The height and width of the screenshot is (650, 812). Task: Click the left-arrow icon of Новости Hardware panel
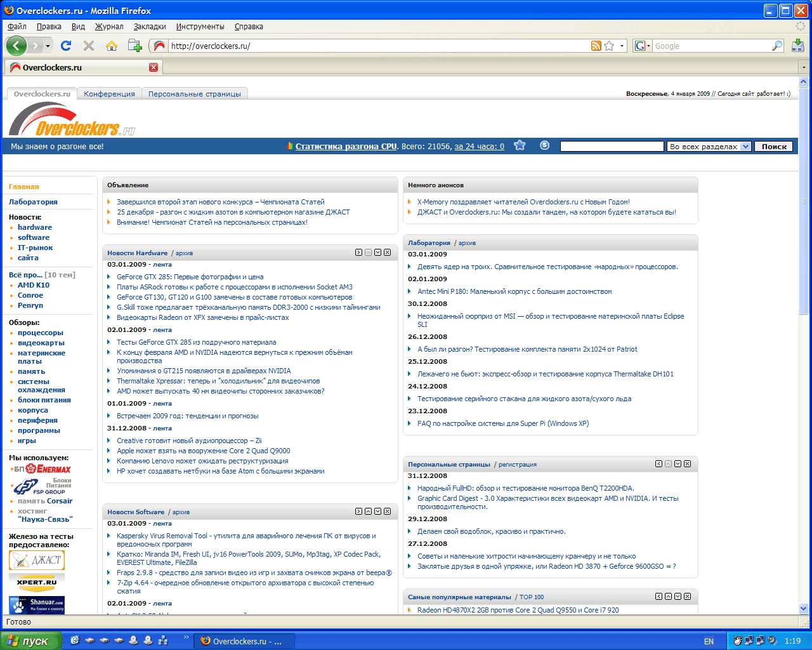point(359,253)
